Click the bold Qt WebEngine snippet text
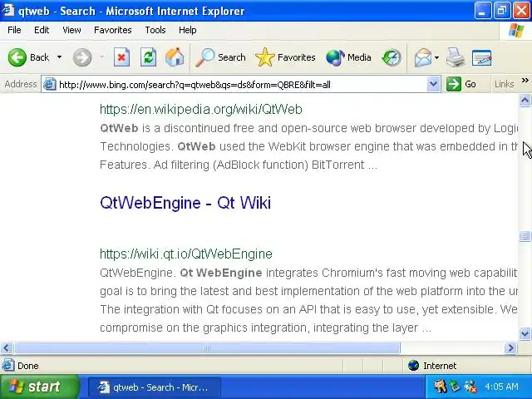This screenshot has width=532, height=399. 221,273
